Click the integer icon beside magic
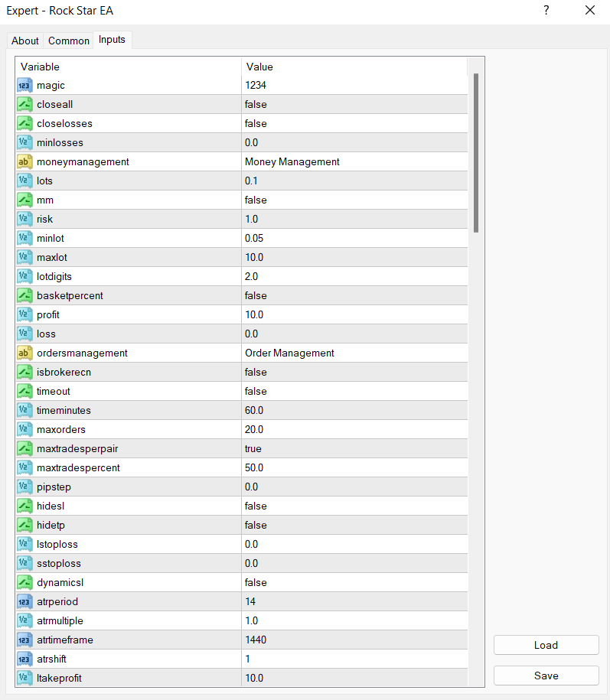Viewport: 610px width, 700px height. tap(24, 85)
